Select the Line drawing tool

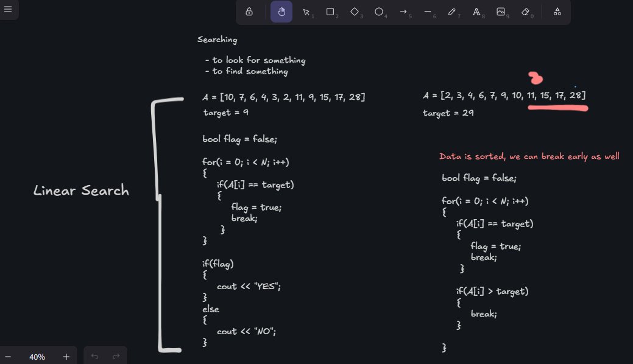coord(428,12)
